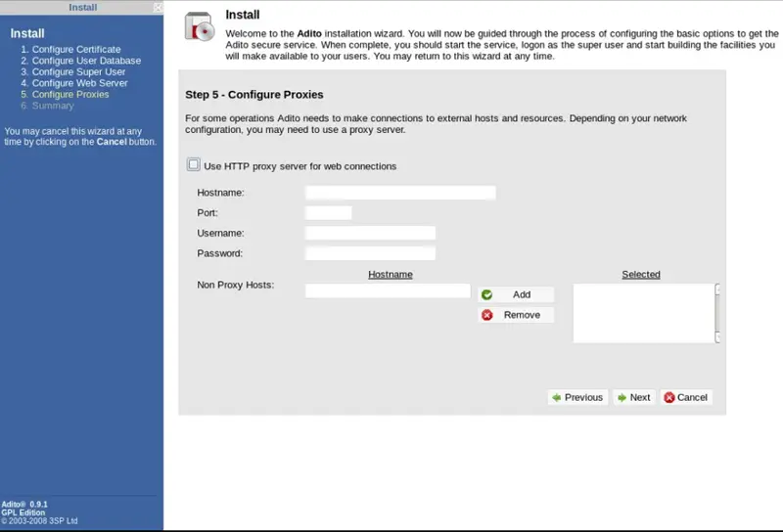Click the underlined Selected column header
Image resolution: width=783 pixels, height=532 pixels.
click(641, 275)
